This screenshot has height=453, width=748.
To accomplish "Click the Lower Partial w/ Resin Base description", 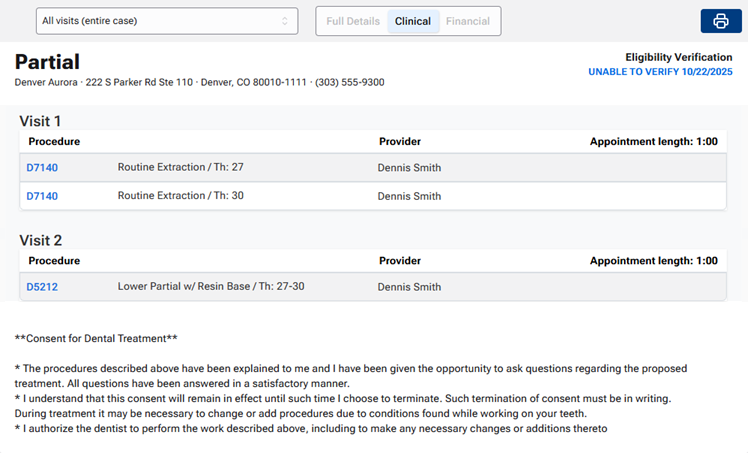I will click(210, 287).
